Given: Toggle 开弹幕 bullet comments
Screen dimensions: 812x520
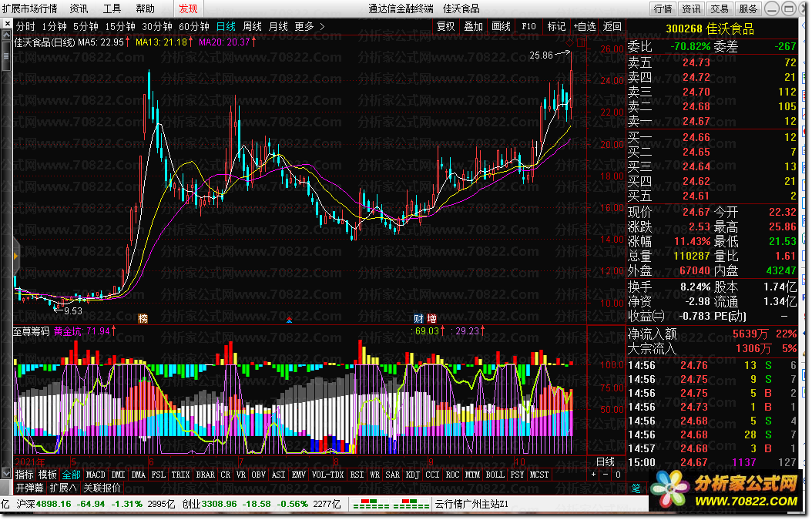Looking at the screenshot, I should click(30, 488).
